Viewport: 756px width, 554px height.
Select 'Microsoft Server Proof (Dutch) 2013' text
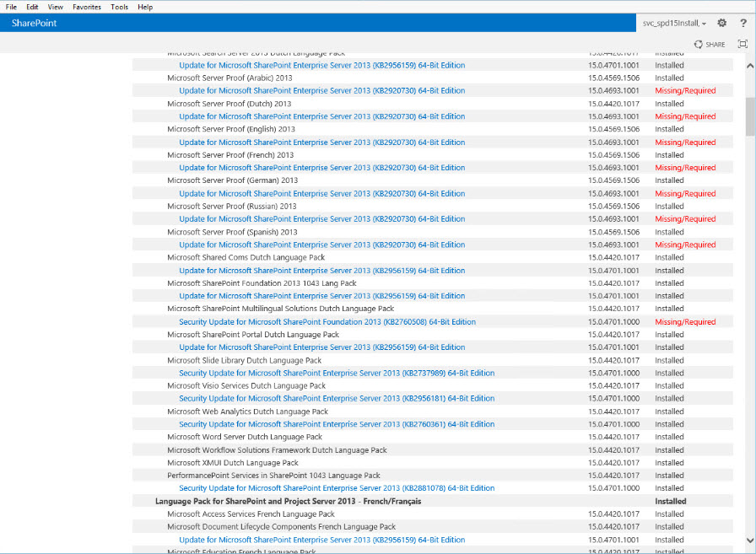[x=229, y=104]
